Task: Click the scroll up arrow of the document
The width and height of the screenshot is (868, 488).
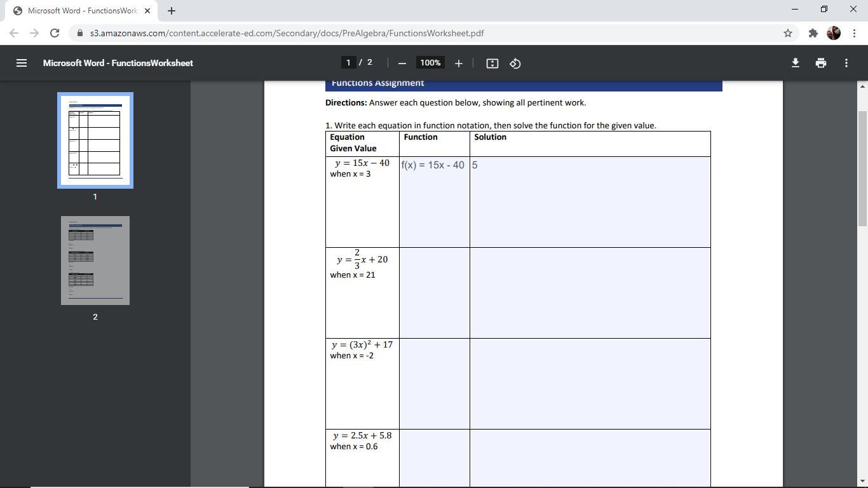Action: 862,86
